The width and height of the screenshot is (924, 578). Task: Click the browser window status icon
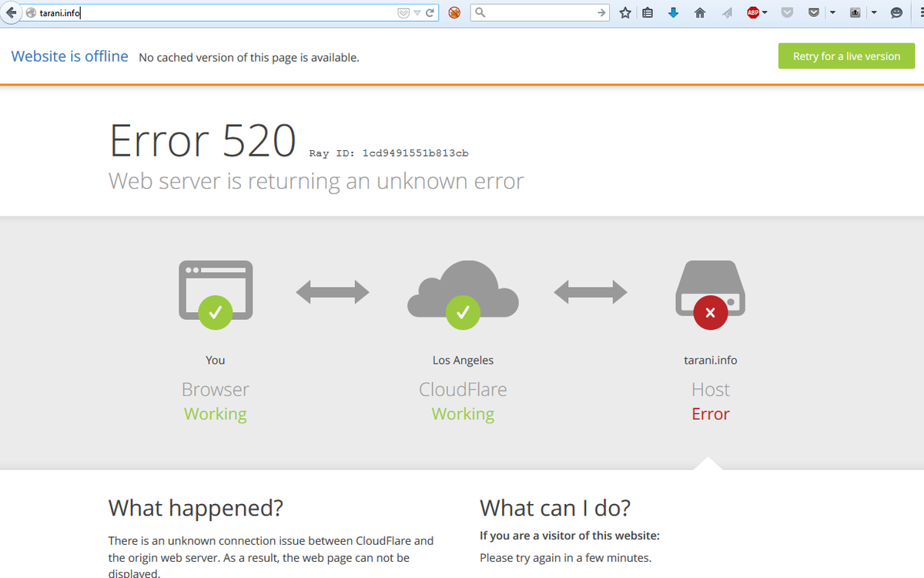tap(216, 294)
